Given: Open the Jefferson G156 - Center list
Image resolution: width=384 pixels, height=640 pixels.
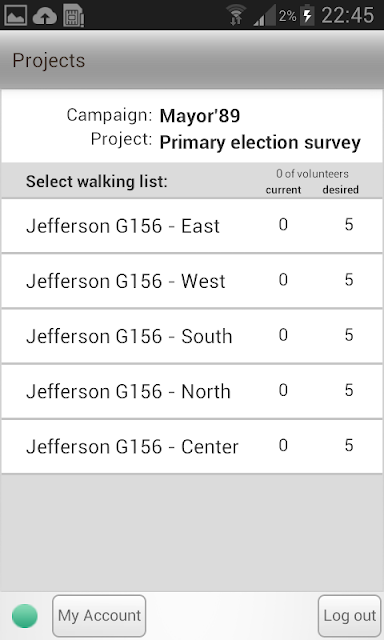Looking at the screenshot, I should 192,447.
